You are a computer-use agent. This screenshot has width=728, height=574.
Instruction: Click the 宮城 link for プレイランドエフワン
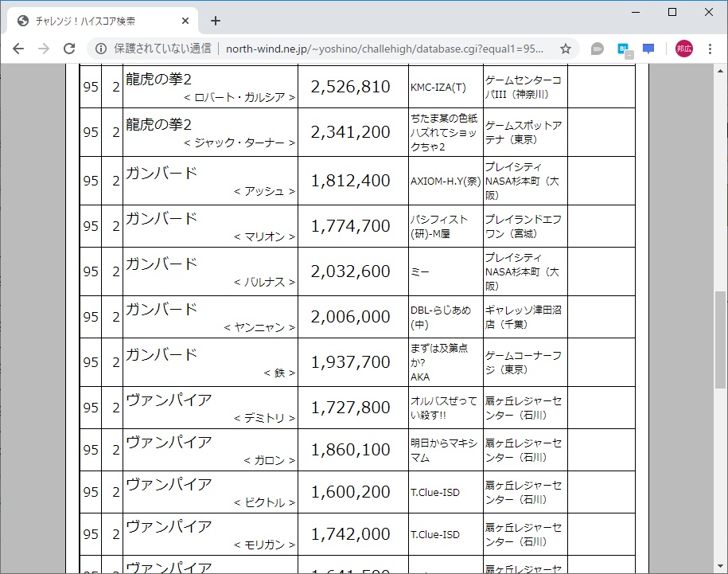[524, 233]
